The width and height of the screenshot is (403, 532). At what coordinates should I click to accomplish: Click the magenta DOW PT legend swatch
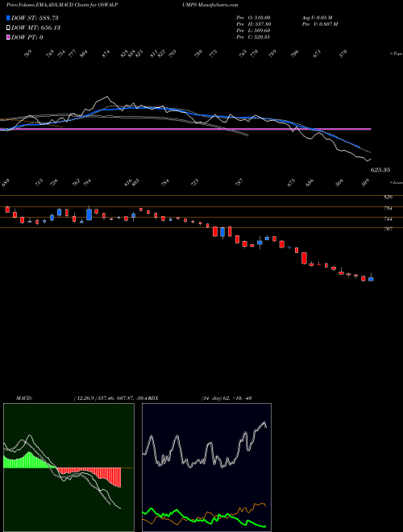coord(8,37)
